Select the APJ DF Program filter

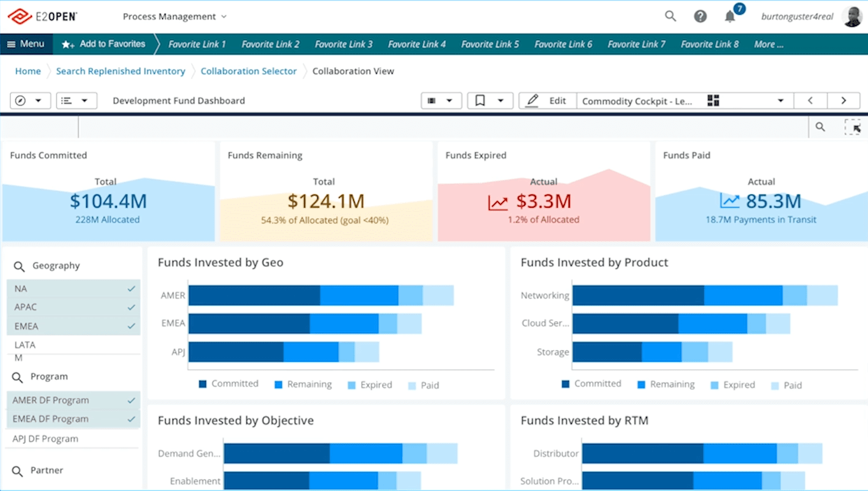(45, 439)
